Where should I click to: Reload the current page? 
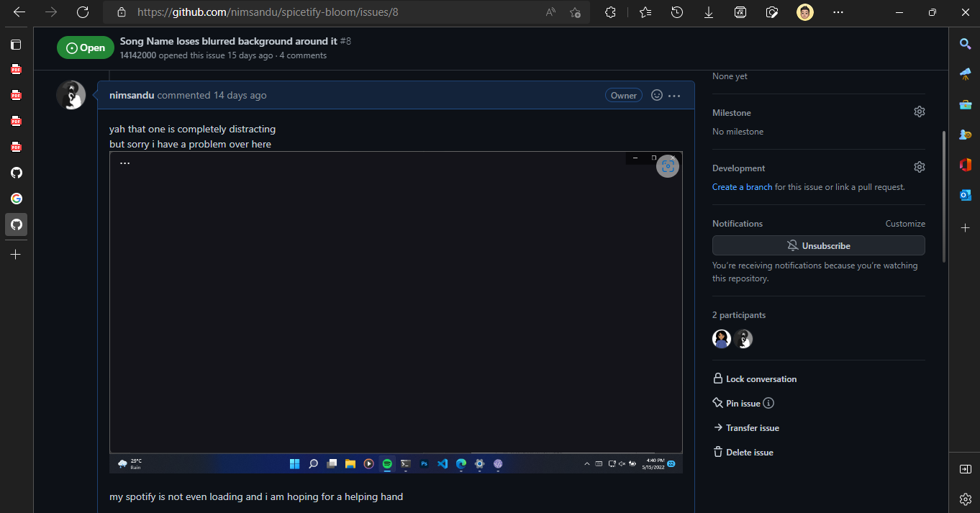[x=82, y=12]
